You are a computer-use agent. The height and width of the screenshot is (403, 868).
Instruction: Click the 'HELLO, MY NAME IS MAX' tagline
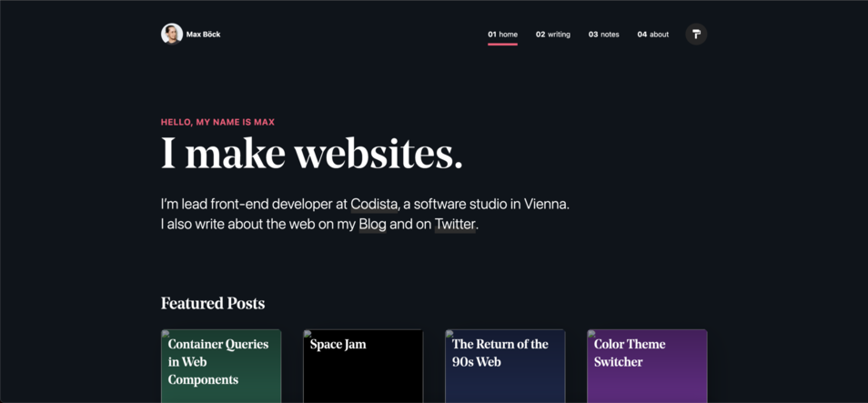217,122
